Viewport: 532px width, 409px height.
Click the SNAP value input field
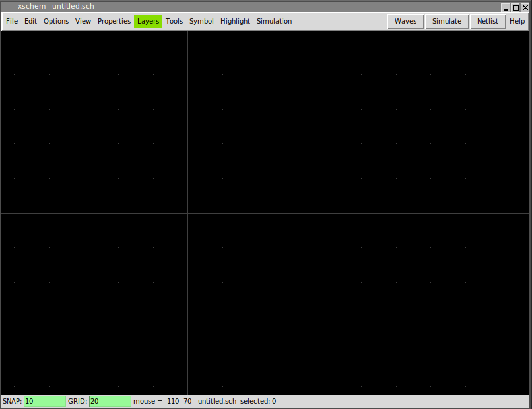pos(45,401)
